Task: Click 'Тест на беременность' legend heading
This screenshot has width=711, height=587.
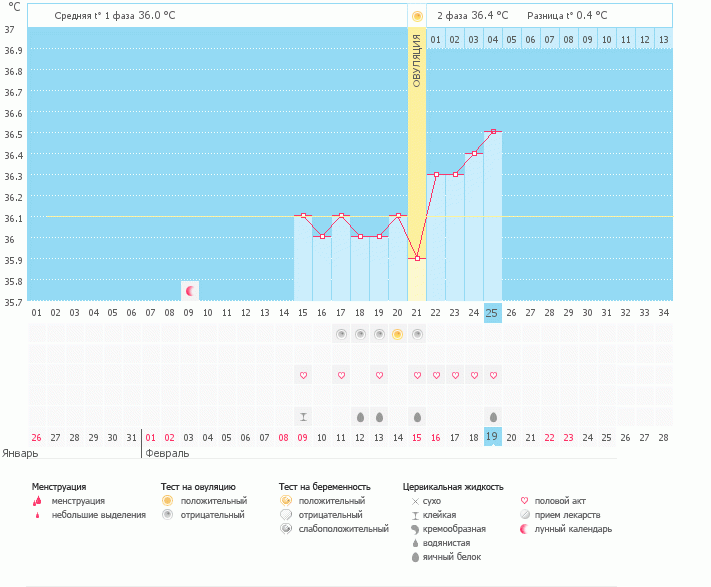Action: click(325, 487)
